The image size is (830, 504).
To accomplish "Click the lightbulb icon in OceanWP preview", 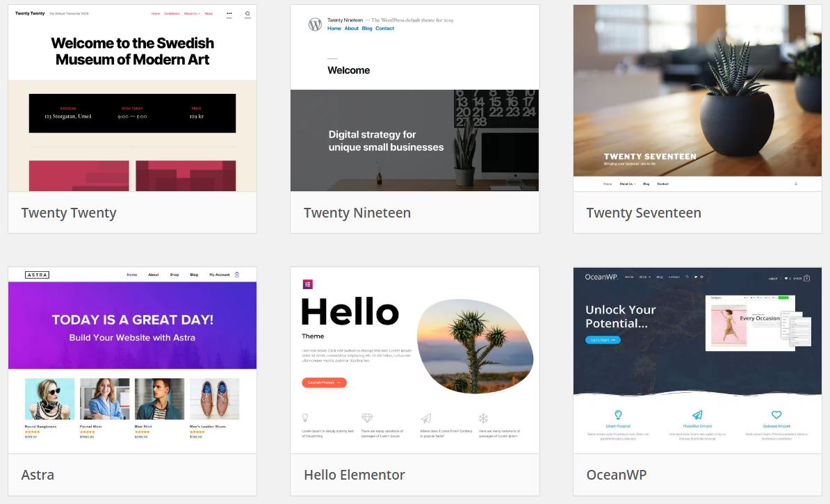I will coord(618,414).
